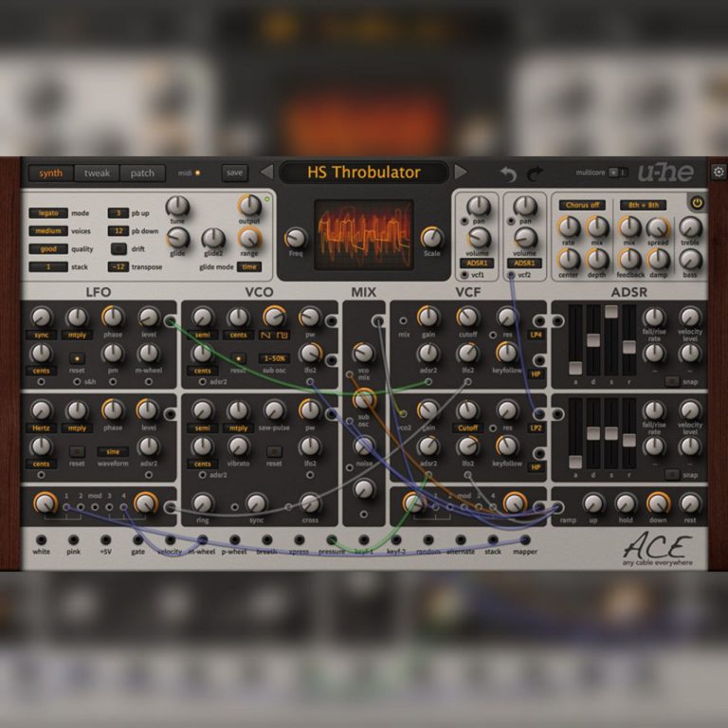Click the pink noise output jack

(x=73, y=539)
